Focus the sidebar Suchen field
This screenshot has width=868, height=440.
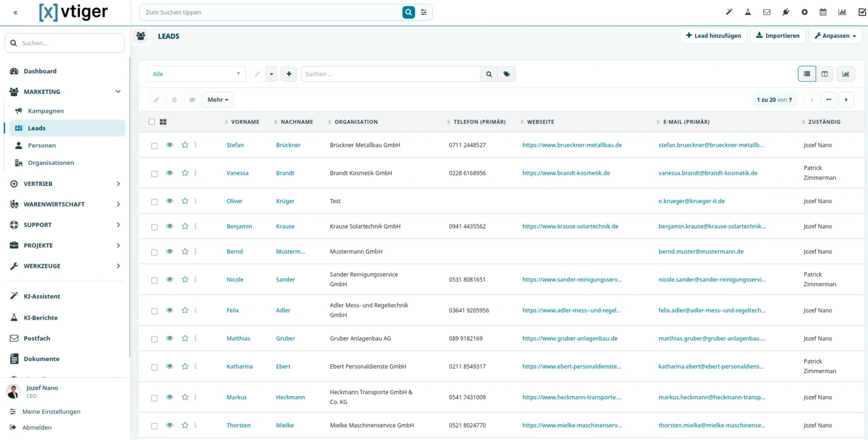(64, 43)
